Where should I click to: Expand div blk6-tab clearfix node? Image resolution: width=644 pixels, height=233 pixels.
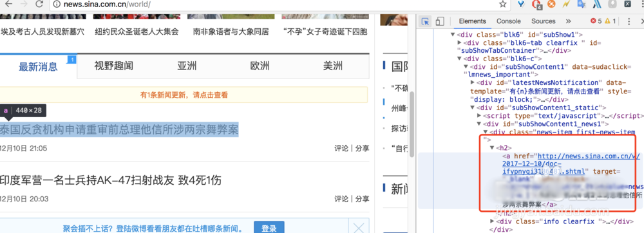point(460,42)
